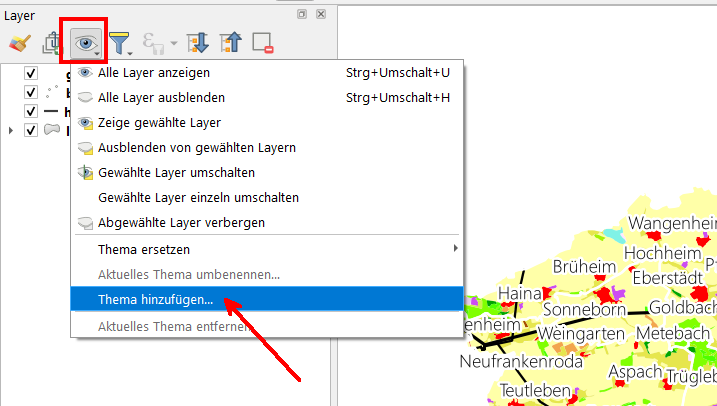Click the eye icon beside 'Alle Layer anzeigen'
This screenshot has width=717, height=406.
(x=85, y=73)
